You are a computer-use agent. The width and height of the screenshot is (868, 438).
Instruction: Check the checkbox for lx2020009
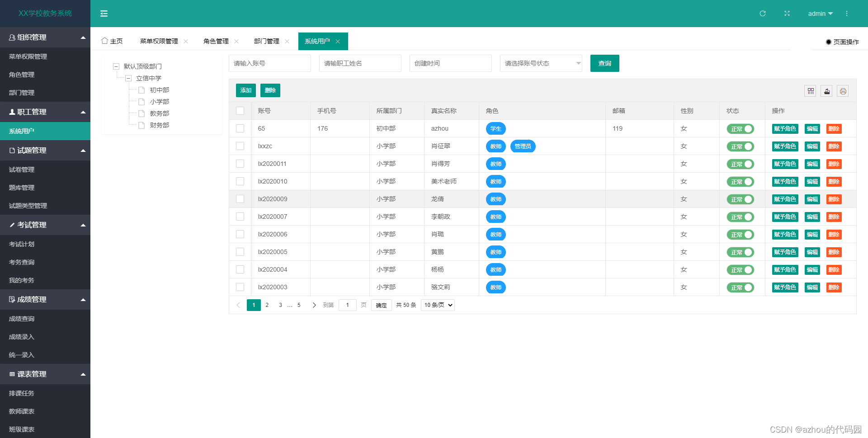click(x=240, y=199)
